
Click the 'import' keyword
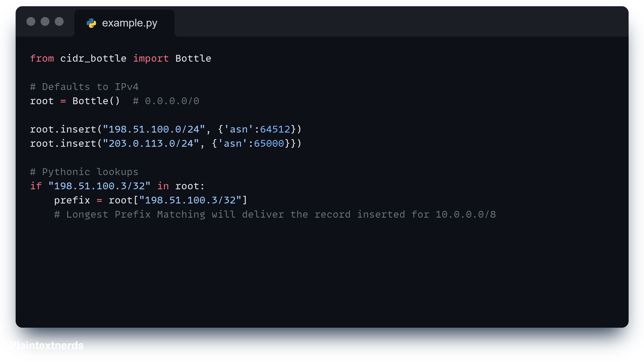(x=151, y=58)
